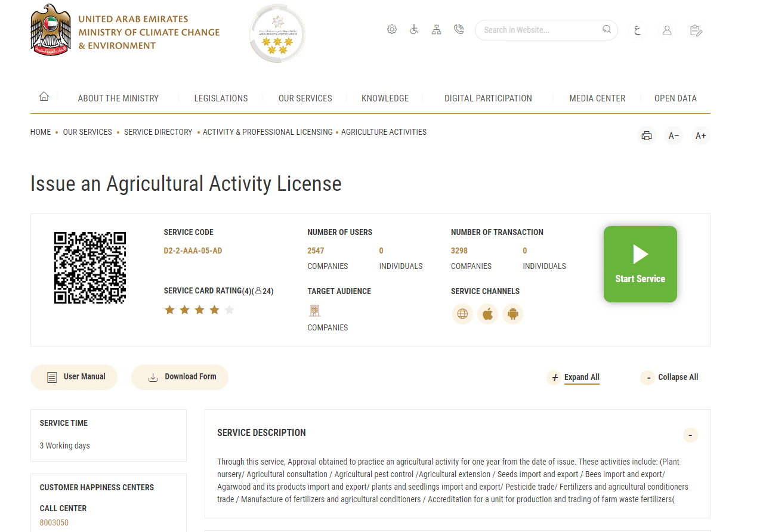The image size is (769, 532).
Task: Collapse the Service Description panel
Action: tap(690, 435)
